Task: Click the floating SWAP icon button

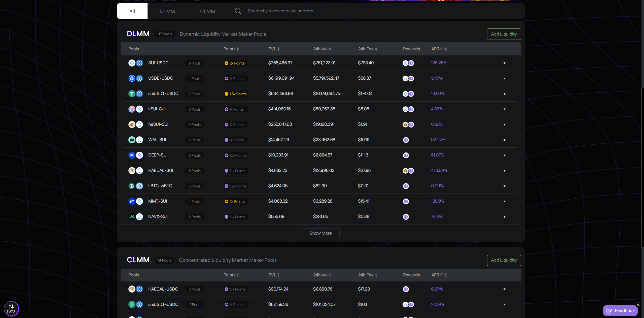Action: click(11, 308)
